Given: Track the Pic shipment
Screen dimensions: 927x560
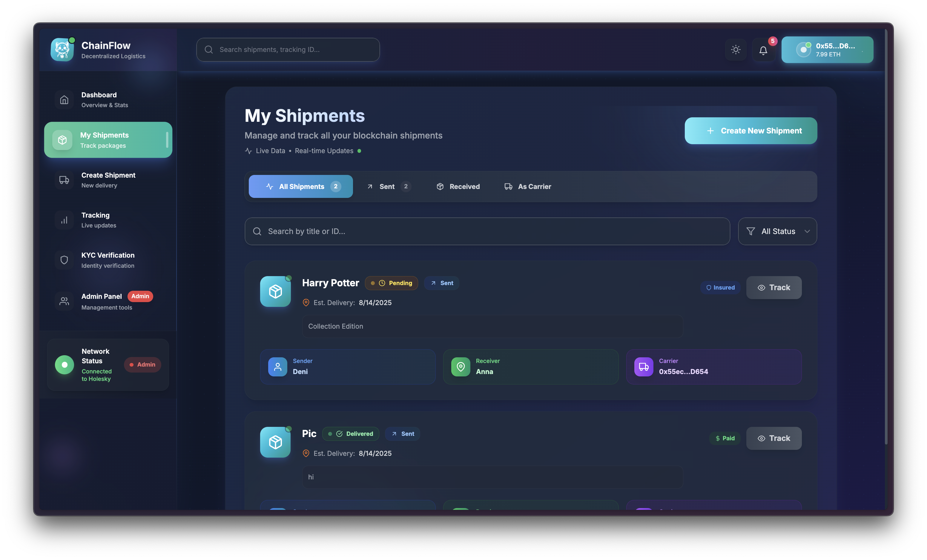Looking at the screenshot, I should click(773, 438).
